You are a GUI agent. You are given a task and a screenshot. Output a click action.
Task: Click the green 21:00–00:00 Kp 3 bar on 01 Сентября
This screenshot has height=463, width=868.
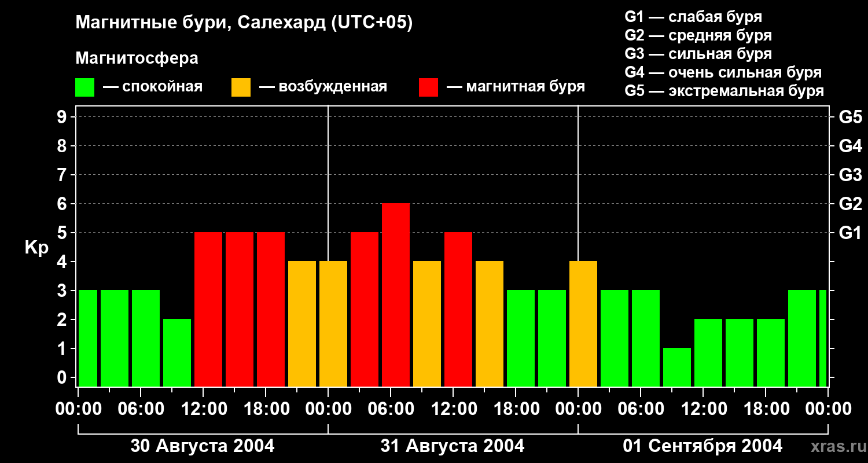(x=802, y=339)
